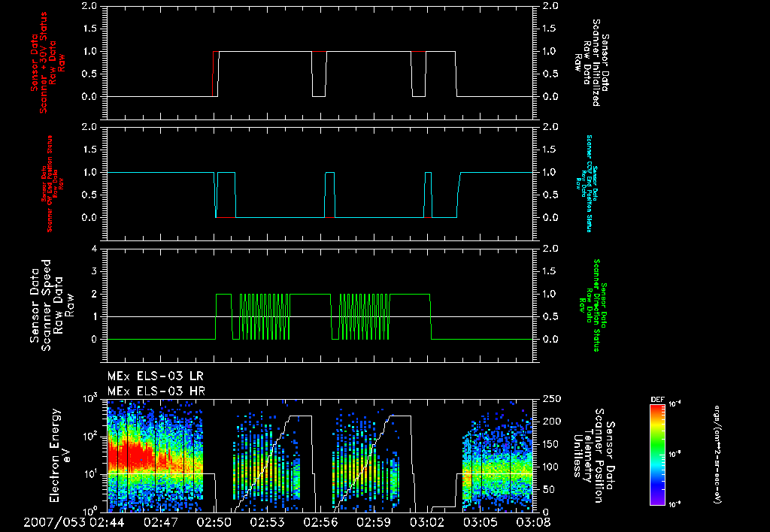The image size is (770, 532).
Task: Click the DEF label above the color bar
Action: pos(657,400)
